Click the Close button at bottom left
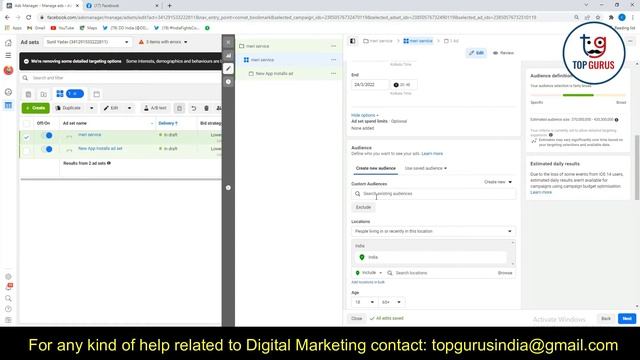The image size is (640, 360). point(356,318)
